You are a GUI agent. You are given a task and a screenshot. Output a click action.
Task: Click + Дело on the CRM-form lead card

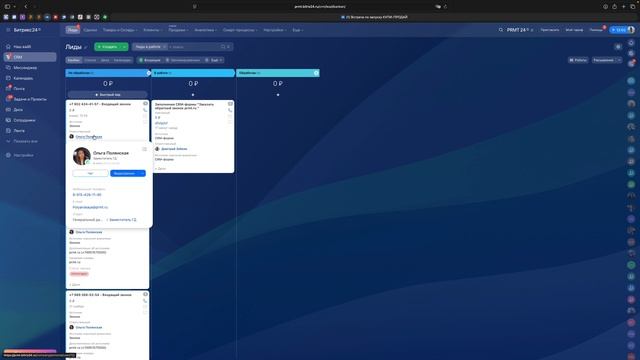click(x=160, y=169)
